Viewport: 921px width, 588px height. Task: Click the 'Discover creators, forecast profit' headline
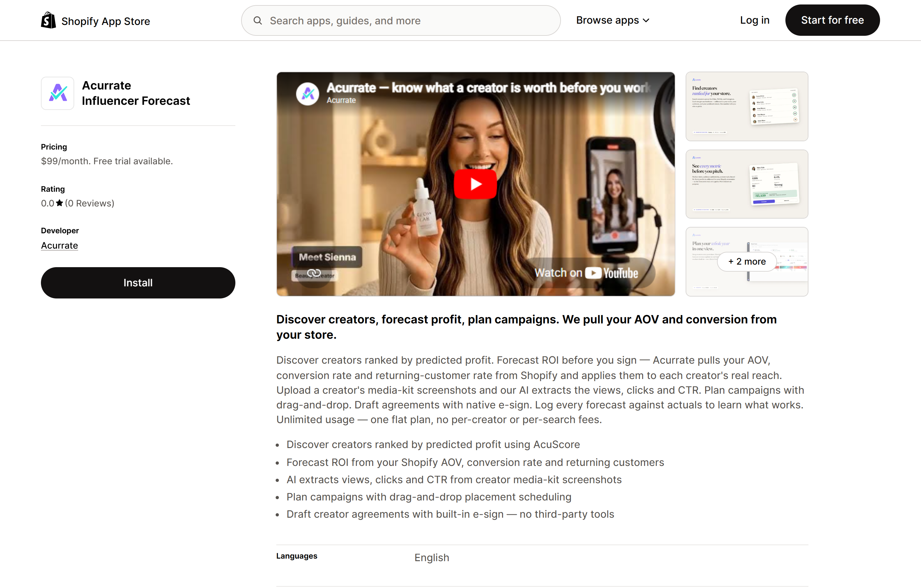coord(526,327)
